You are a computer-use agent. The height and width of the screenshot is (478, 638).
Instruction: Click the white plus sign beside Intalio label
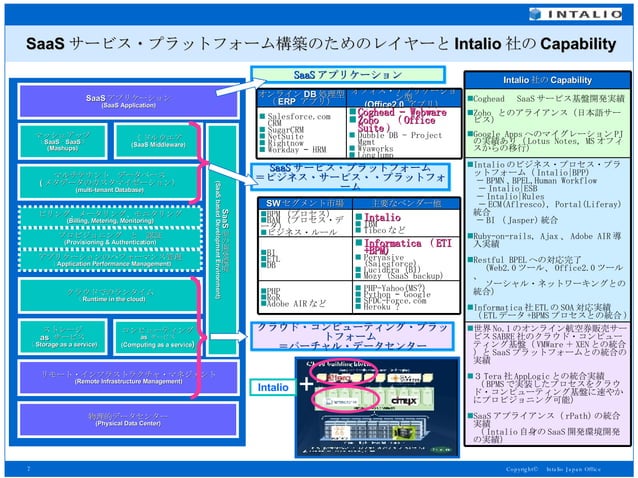click(x=306, y=384)
